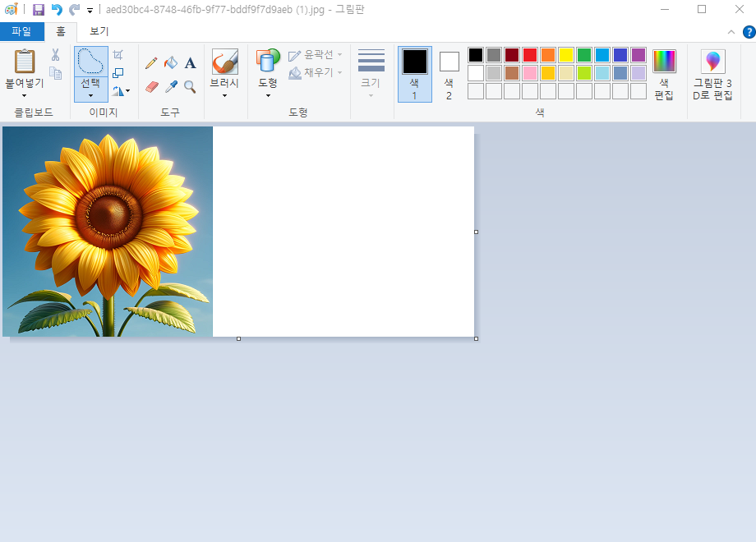
Task: Pick the purple color swatch
Action: [x=638, y=55]
